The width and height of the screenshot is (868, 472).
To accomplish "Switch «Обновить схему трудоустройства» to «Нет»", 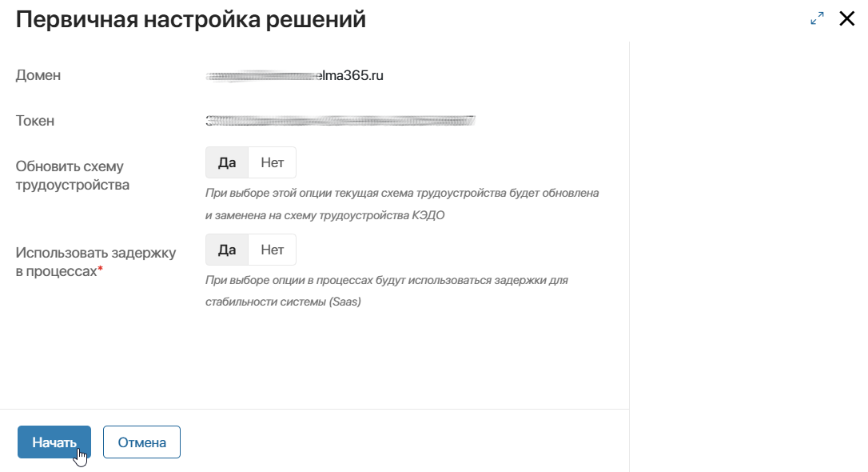I will (x=272, y=162).
